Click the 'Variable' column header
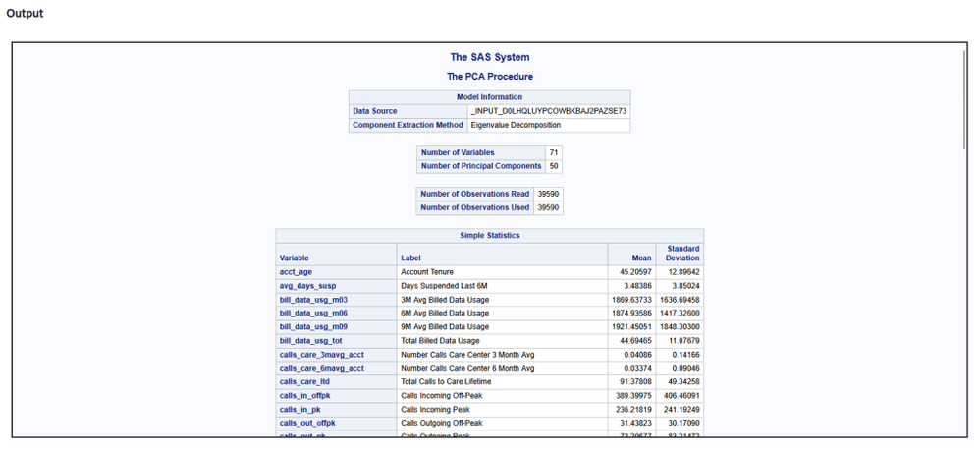This screenshot has height=459, width=980. 295,258
